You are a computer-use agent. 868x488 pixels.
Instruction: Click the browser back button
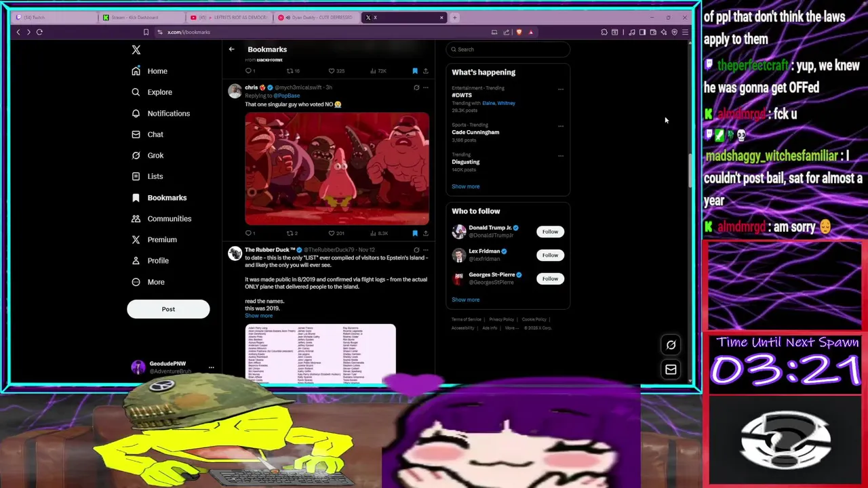(x=18, y=32)
